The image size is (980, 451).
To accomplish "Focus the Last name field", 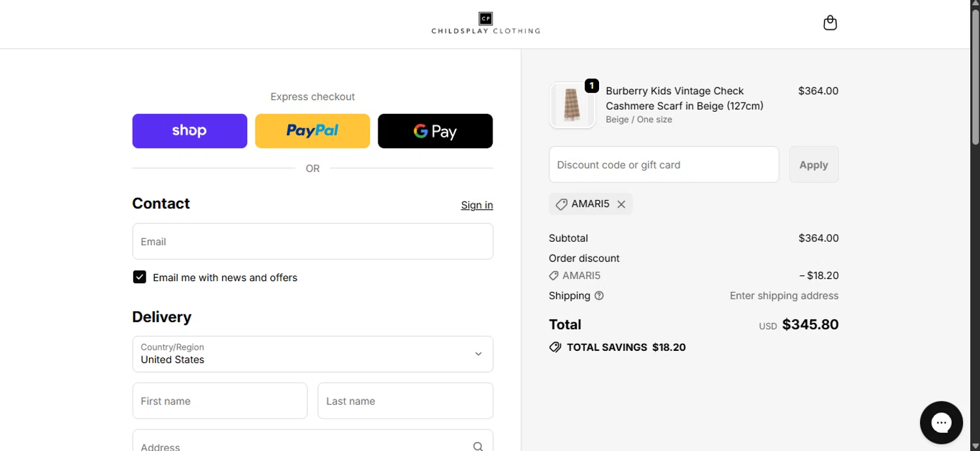I will (405, 401).
